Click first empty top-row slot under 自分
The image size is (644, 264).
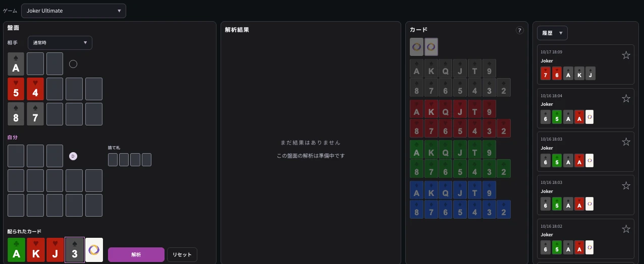coord(16,156)
